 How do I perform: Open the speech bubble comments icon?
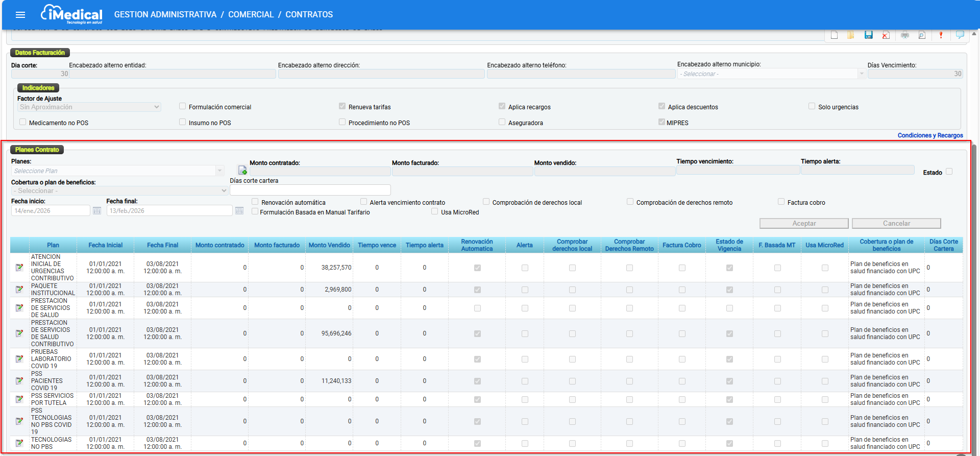(x=960, y=35)
